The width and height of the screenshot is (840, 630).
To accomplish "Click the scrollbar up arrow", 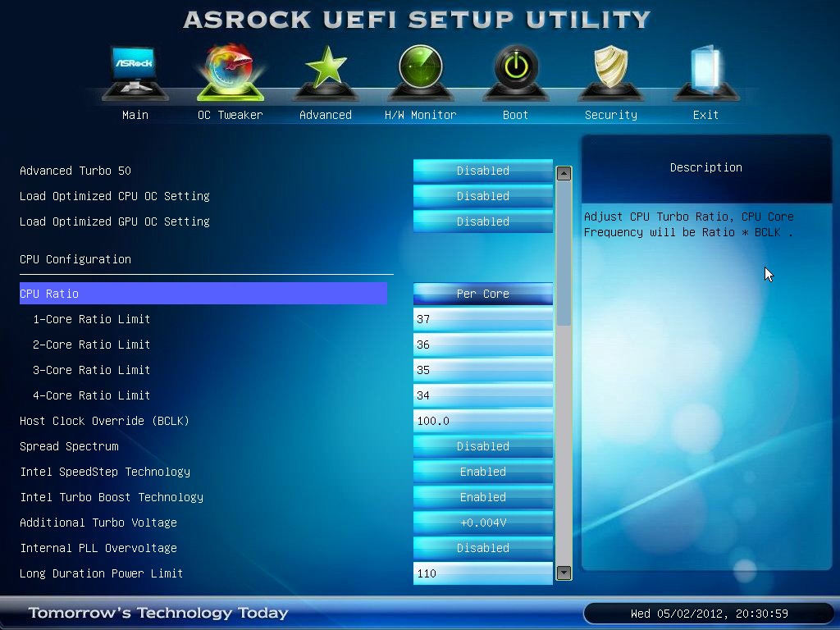I will [564, 173].
